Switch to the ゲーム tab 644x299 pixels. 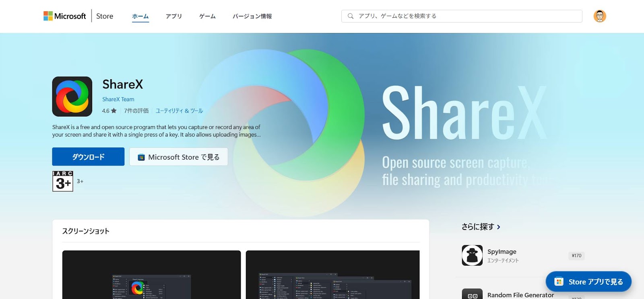pyautogui.click(x=207, y=16)
